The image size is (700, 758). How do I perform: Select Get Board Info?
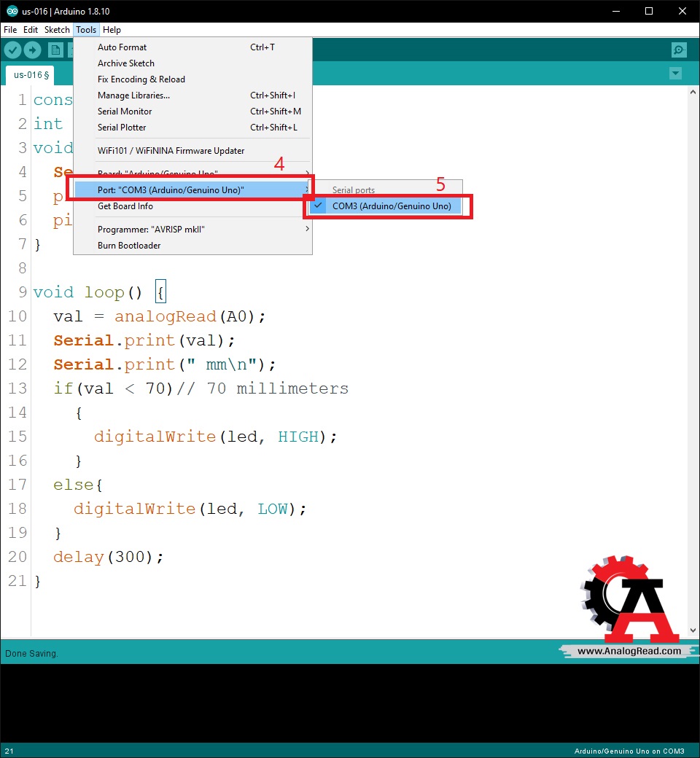(192, 206)
